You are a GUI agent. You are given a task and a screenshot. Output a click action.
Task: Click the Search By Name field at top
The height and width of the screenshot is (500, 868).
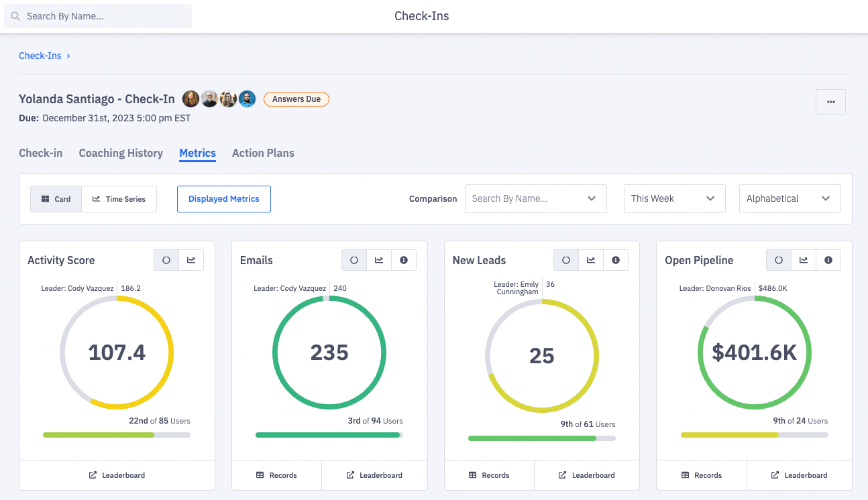(x=98, y=16)
